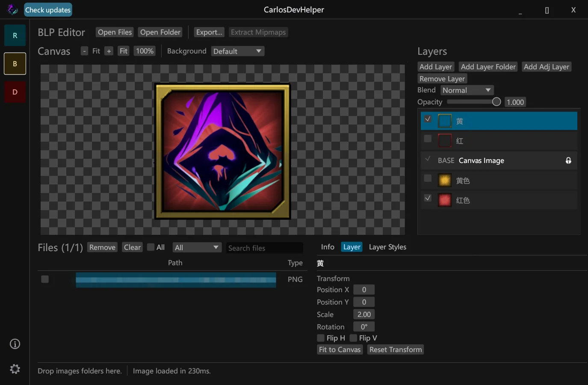Click the Check updates button
This screenshot has width=588, height=385.
pos(48,10)
